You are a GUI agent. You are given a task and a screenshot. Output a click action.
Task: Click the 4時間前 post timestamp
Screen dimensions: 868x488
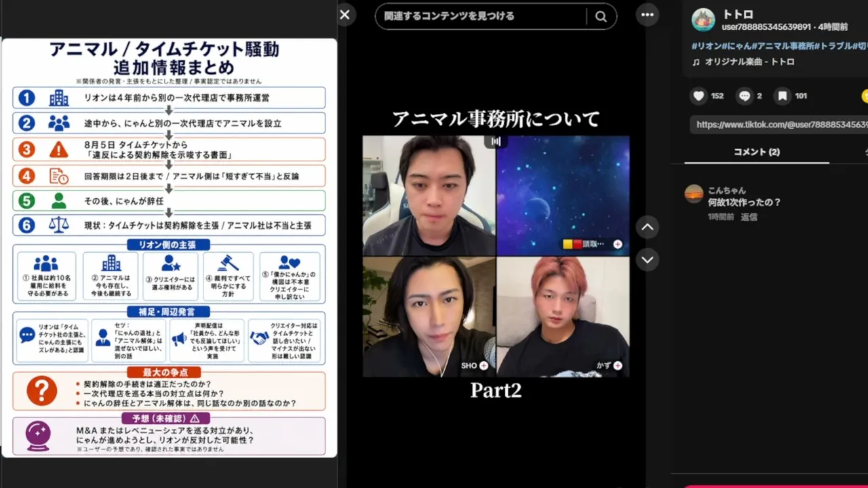click(x=833, y=27)
